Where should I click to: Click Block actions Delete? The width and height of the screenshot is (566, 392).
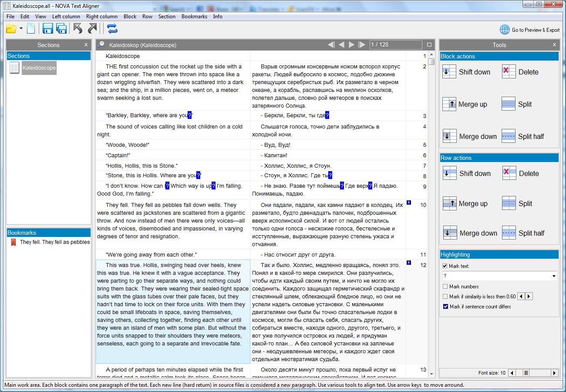click(x=520, y=72)
